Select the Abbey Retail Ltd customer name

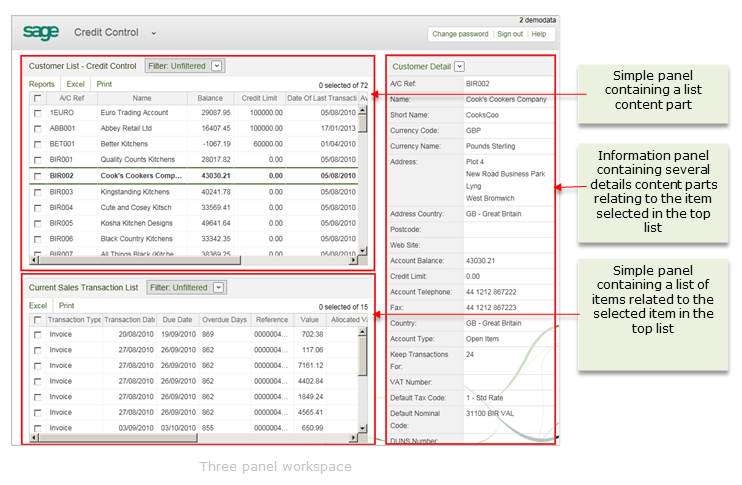pos(126,128)
